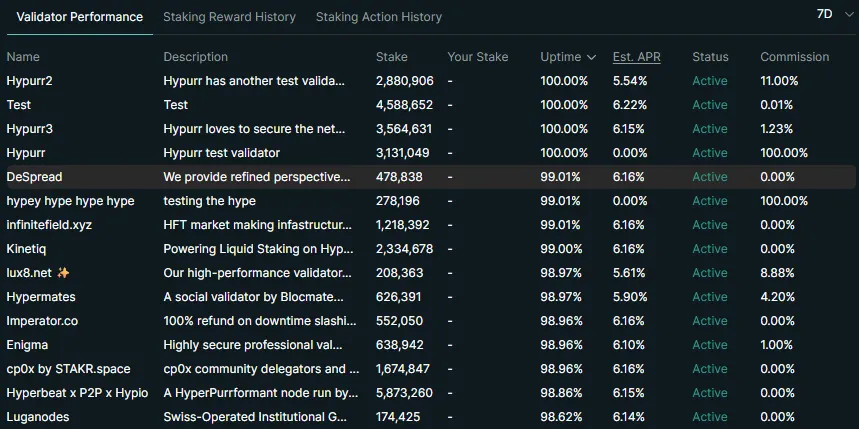This screenshot has height=429, width=859.
Task: Open the Staking Action History tab
Action: click(x=378, y=17)
